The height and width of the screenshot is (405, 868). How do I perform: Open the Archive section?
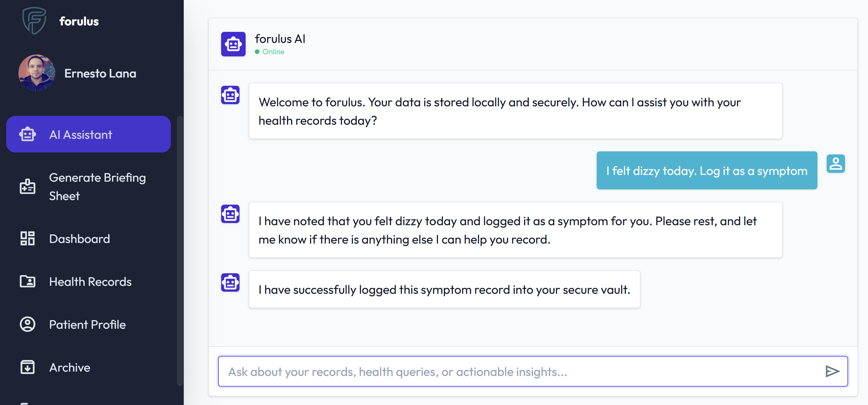(88, 367)
